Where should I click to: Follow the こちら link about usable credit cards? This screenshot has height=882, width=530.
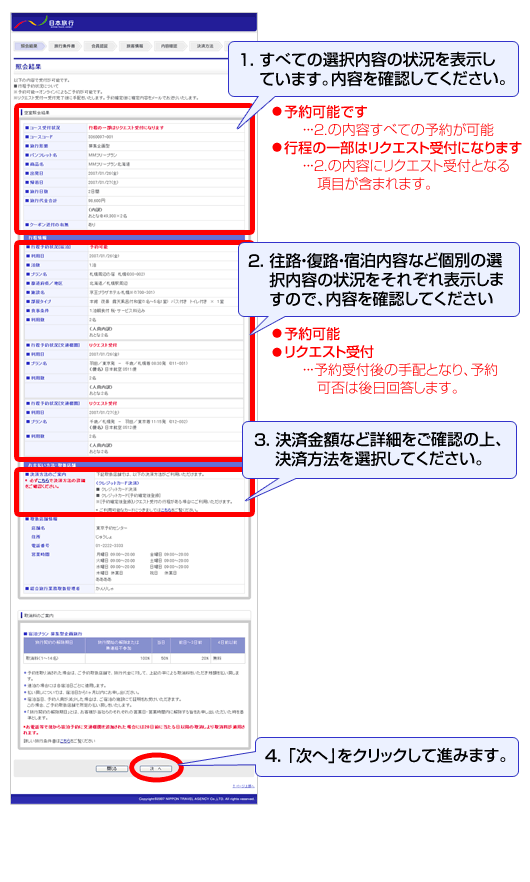[x=165, y=510]
